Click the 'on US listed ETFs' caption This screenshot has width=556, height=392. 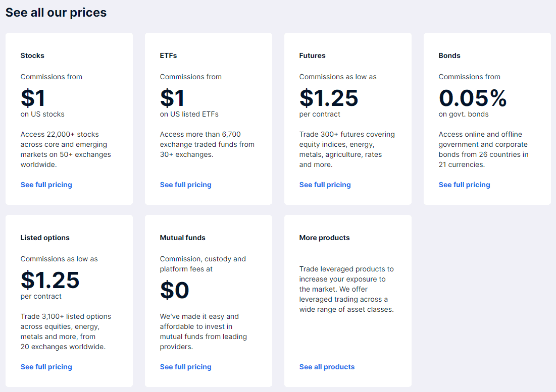click(x=189, y=114)
